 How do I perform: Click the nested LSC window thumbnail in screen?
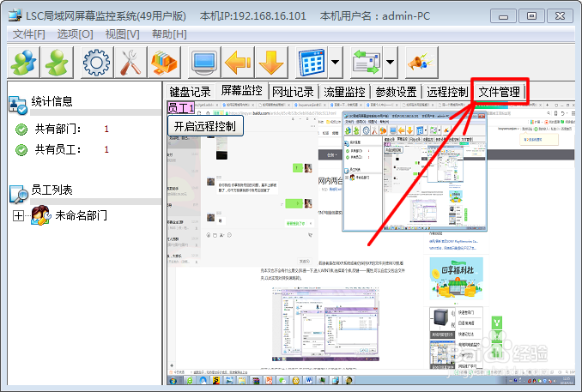click(x=415, y=172)
